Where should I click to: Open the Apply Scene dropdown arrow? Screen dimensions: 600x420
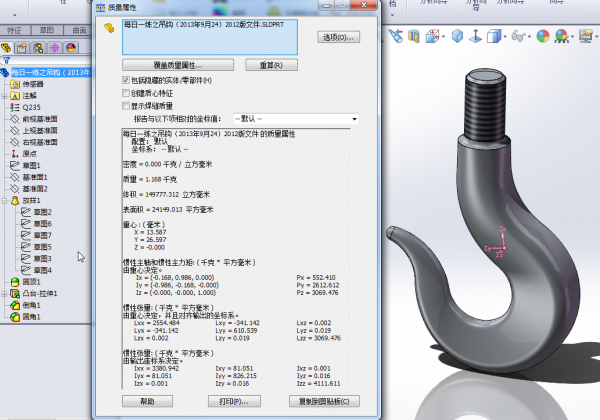point(572,37)
